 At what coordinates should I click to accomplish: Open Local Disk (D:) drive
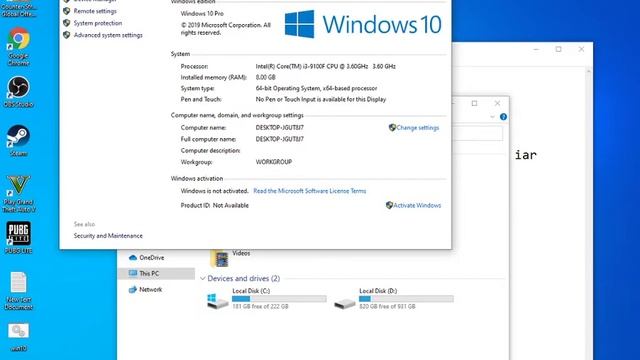pos(393,300)
